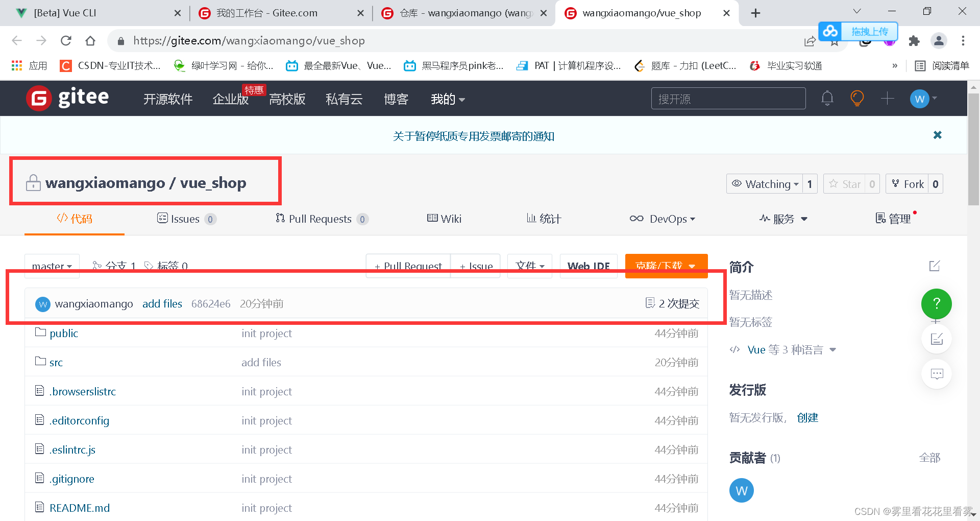Screen dimensions: 980x521
Task: Expand the DevOps menu
Action: pyautogui.click(x=662, y=219)
